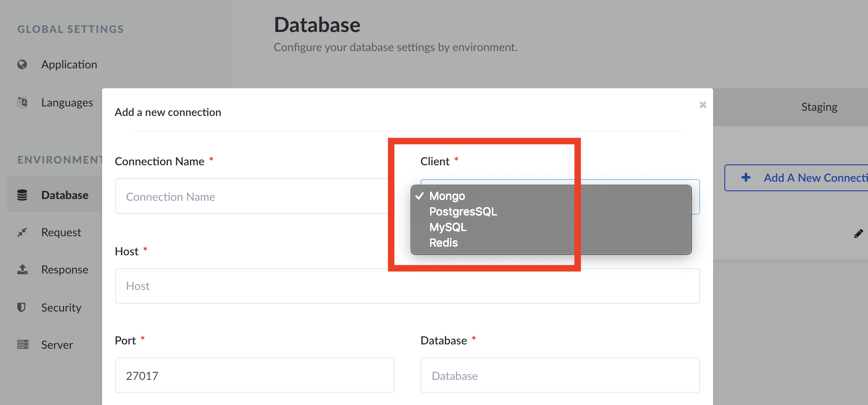Navigate to Response settings
868x405 pixels.
point(65,270)
